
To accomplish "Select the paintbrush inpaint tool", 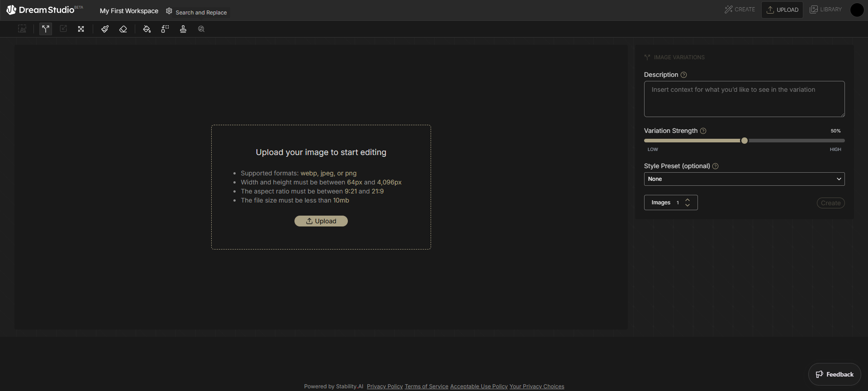I will tap(105, 29).
